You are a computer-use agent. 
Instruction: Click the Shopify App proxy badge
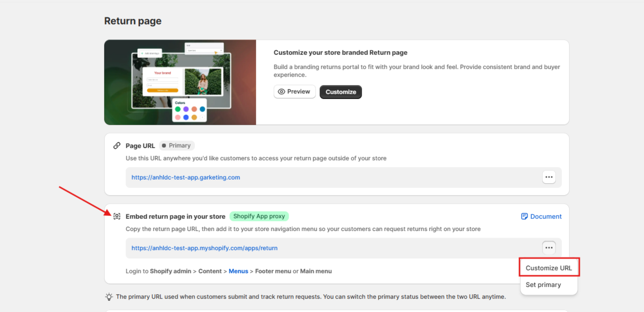[x=259, y=216]
